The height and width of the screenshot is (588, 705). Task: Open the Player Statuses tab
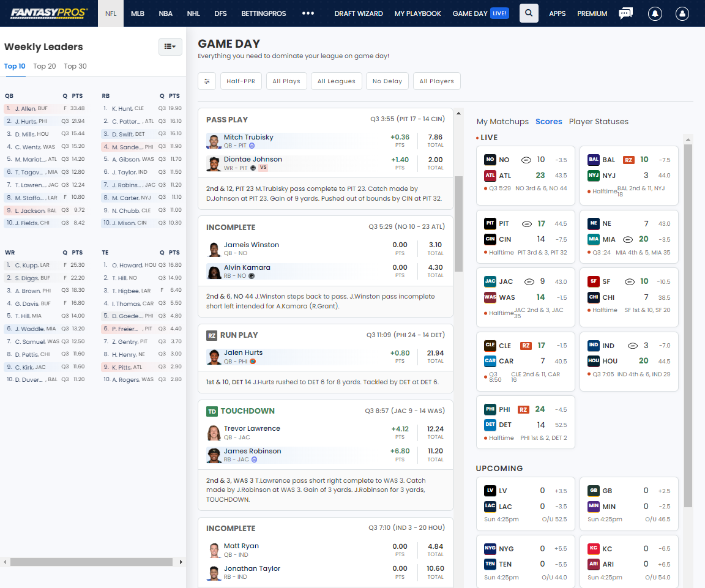[599, 121]
